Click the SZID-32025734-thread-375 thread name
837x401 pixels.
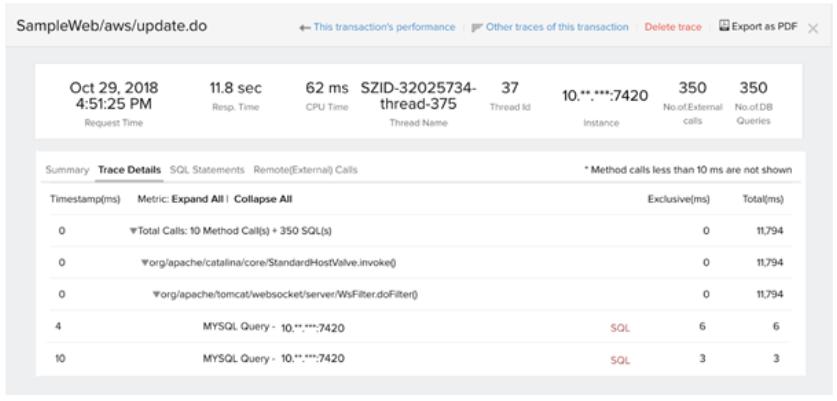coord(418,95)
